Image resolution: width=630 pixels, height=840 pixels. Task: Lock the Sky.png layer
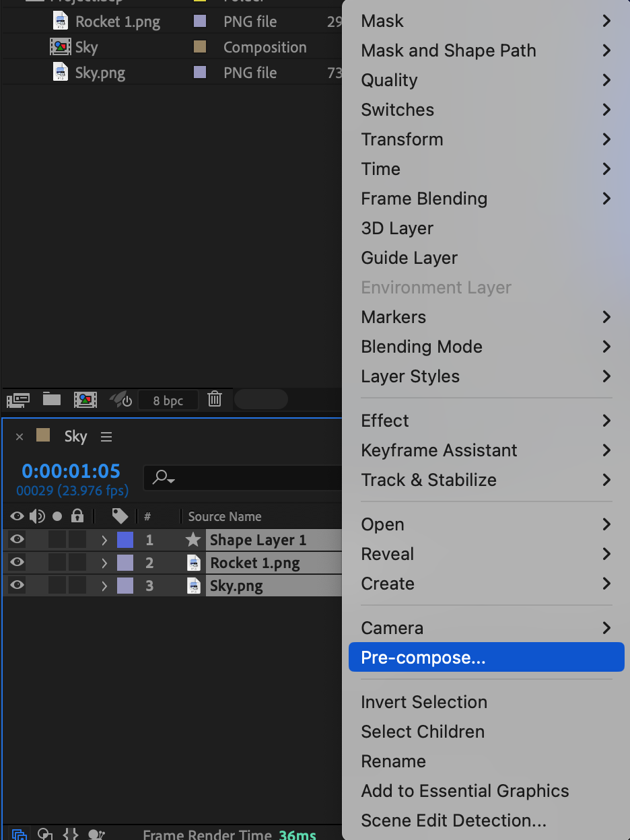click(77, 586)
